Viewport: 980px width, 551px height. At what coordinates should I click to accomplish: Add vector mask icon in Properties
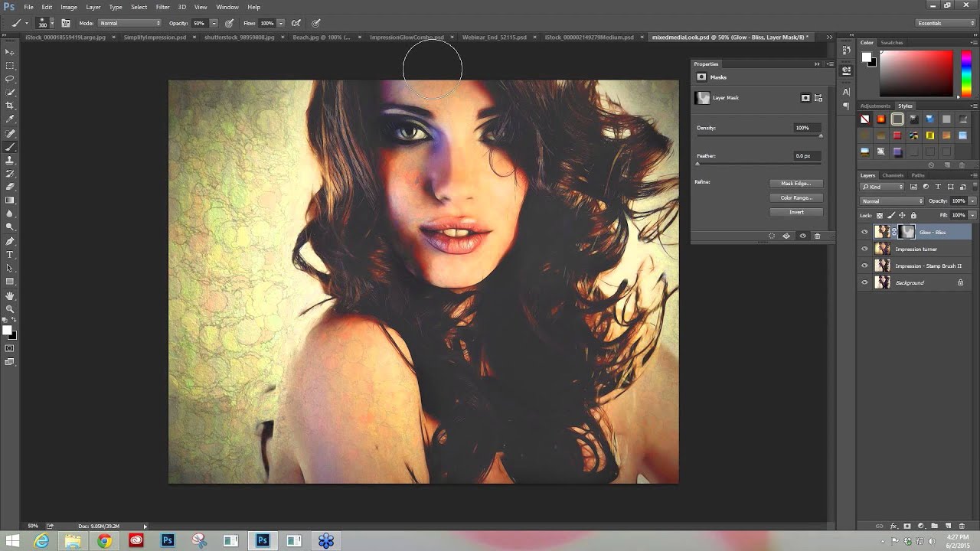click(x=818, y=98)
